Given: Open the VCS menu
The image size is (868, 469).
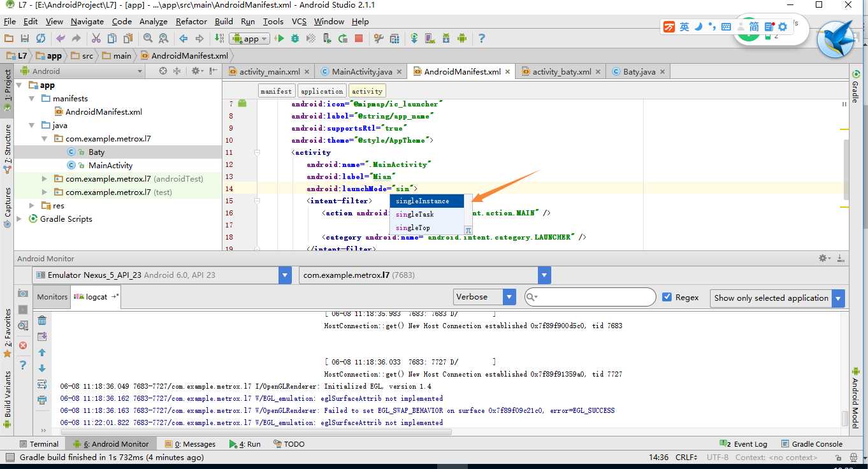Looking at the screenshot, I should [x=299, y=21].
